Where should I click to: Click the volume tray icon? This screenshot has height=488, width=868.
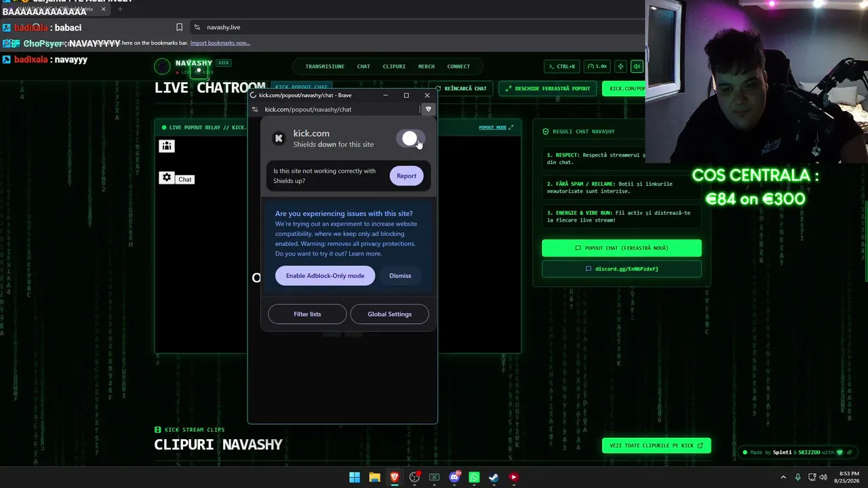click(x=823, y=477)
